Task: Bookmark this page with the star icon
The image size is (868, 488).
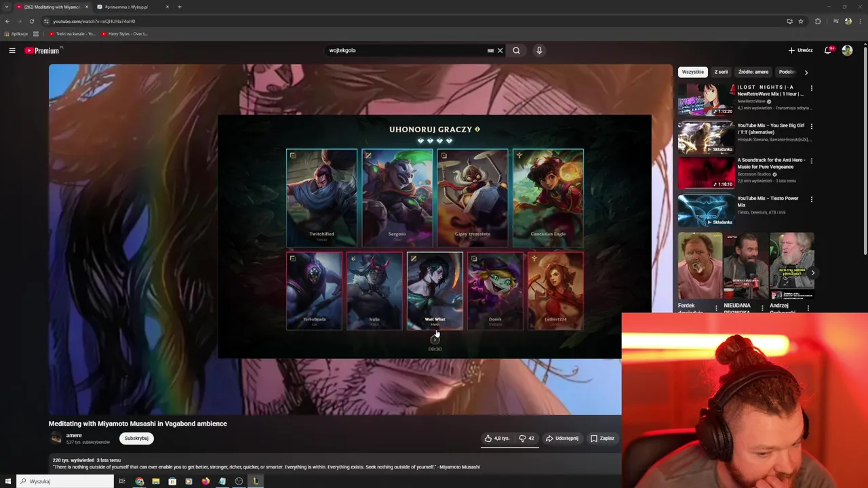Action: (x=801, y=21)
